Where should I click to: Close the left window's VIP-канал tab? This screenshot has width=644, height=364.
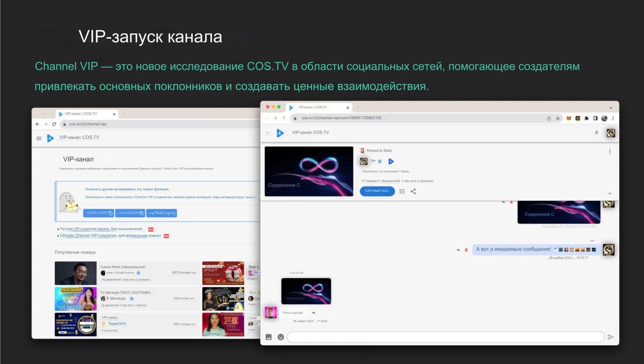(114, 114)
